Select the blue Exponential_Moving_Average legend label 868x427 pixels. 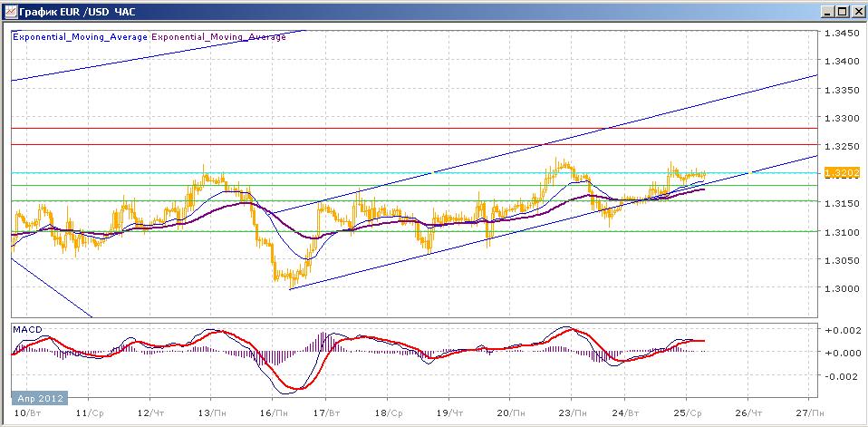click(x=80, y=37)
